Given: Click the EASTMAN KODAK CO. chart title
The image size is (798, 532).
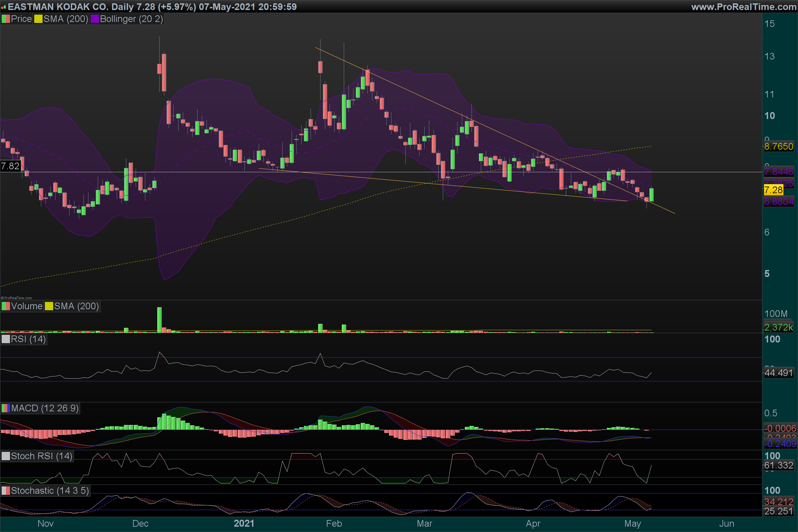Looking at the screenshot, I should coord(58,7).
